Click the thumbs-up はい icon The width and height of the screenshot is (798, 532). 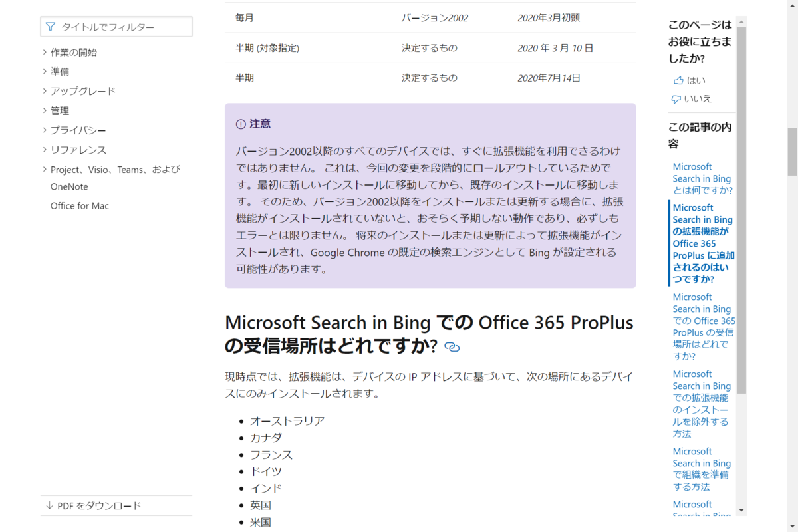tap(678, 80)
